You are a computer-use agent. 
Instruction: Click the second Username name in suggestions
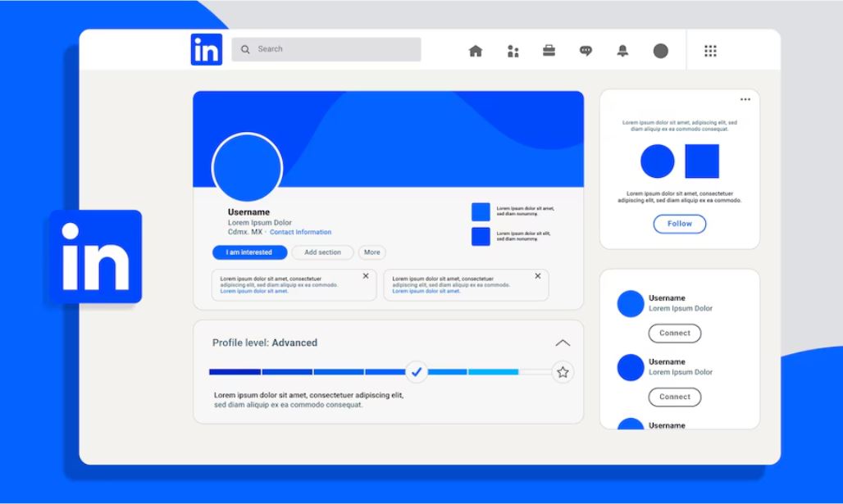tap(667, 361)
